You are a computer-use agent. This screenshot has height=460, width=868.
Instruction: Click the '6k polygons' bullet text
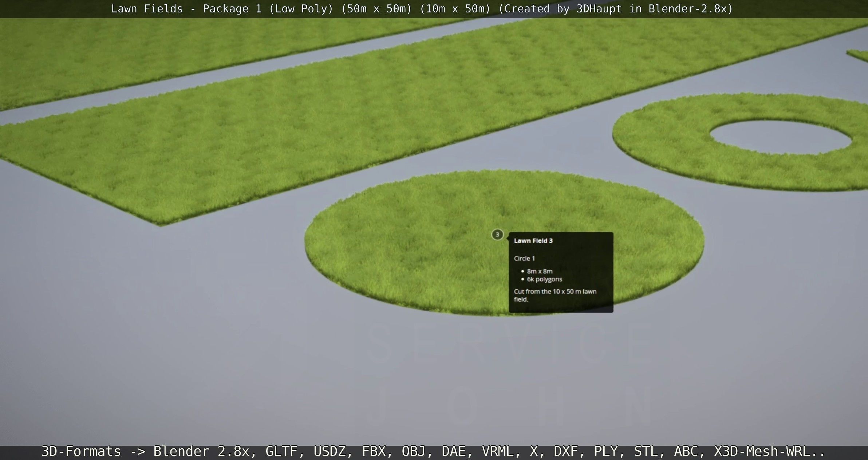(x=544, y=279)
